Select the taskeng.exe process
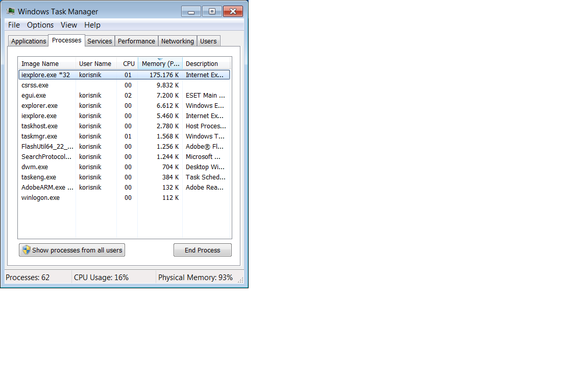 pos(124,177)
